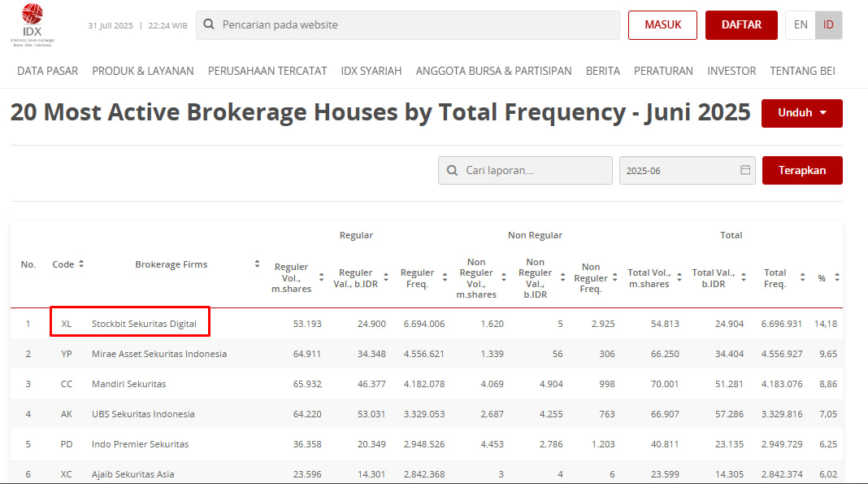Open BERITA menu
This screenshot has height=484, width=868.
click(x=603, y=71)
